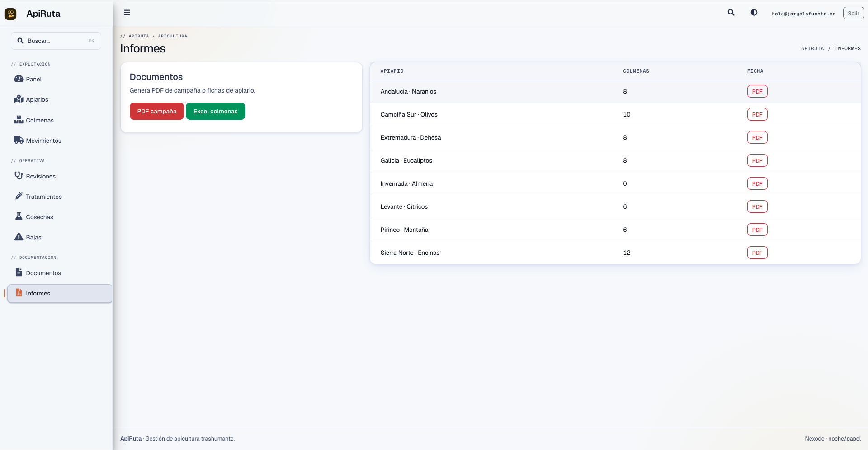868x450 pixels.
Task: Click APIRUTA breadcrumb link at right
Action: point(812,48)
